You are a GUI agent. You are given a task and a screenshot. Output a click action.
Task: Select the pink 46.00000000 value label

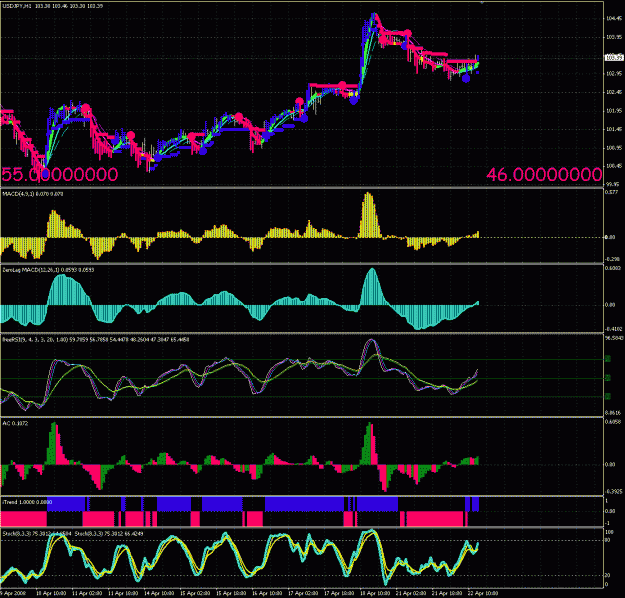tap(544, 175)
